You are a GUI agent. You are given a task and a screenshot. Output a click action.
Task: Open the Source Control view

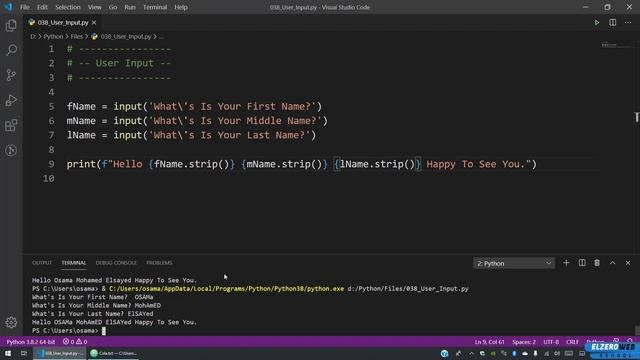point(11,75)
